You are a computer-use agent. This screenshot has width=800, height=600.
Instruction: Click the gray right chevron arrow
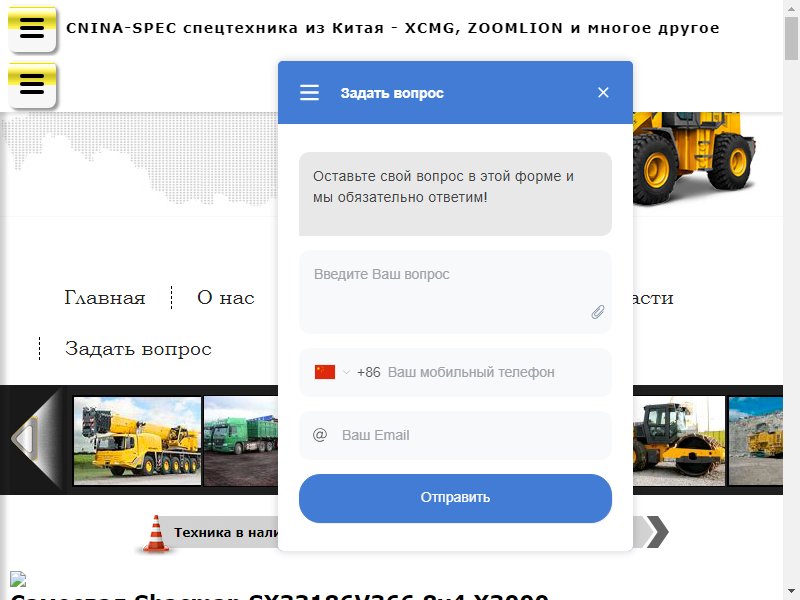(658, 532)
